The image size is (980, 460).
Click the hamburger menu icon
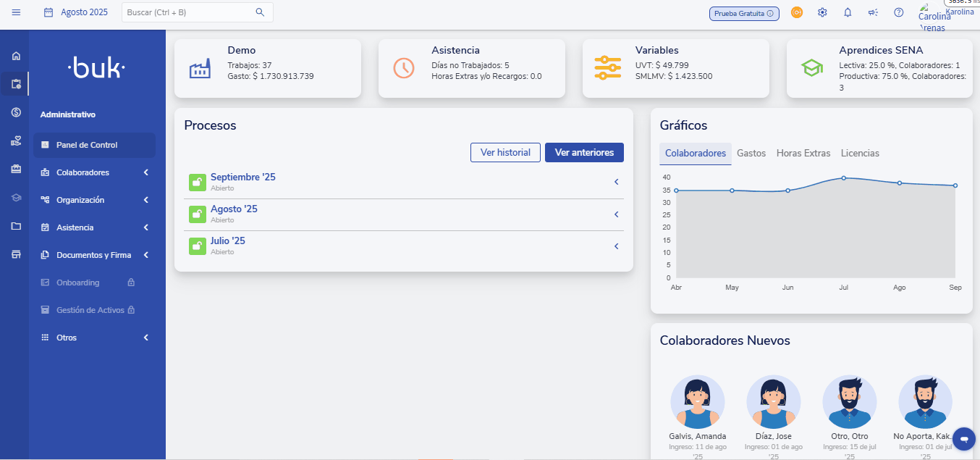(x=16, y=12)
